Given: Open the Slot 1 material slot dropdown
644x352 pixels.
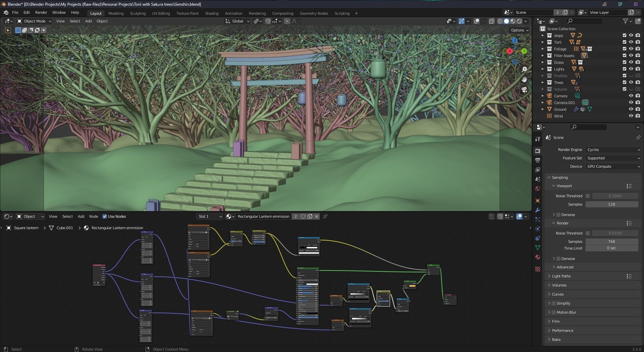Looking at the screenshot, I should click(210, 216).
